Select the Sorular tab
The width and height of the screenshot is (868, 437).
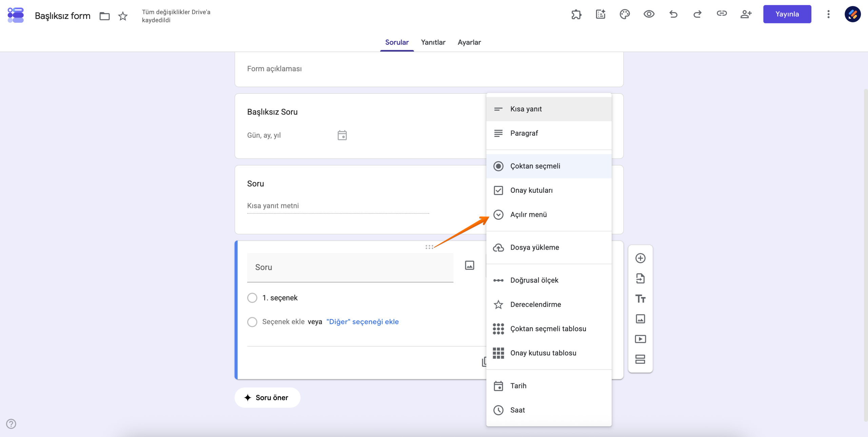(397, 42)
